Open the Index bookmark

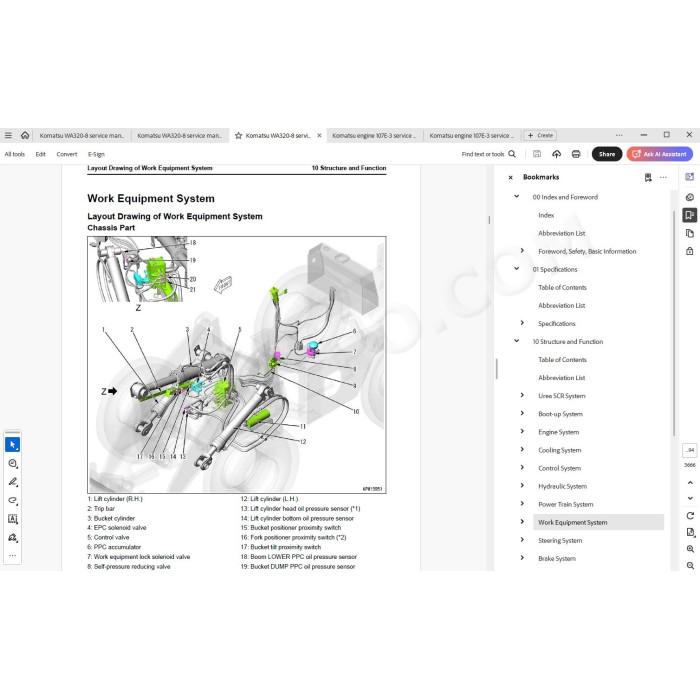click(x=546, y=215)
